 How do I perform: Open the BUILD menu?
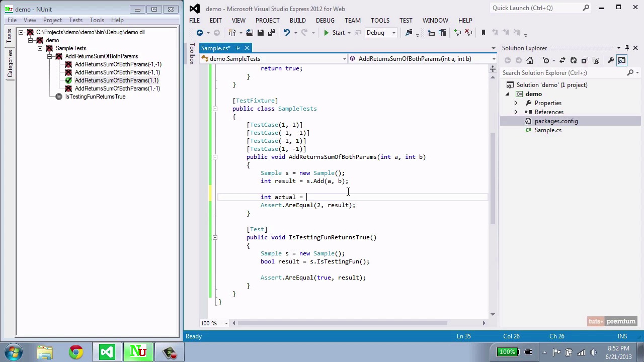click(x=297, y=20)
